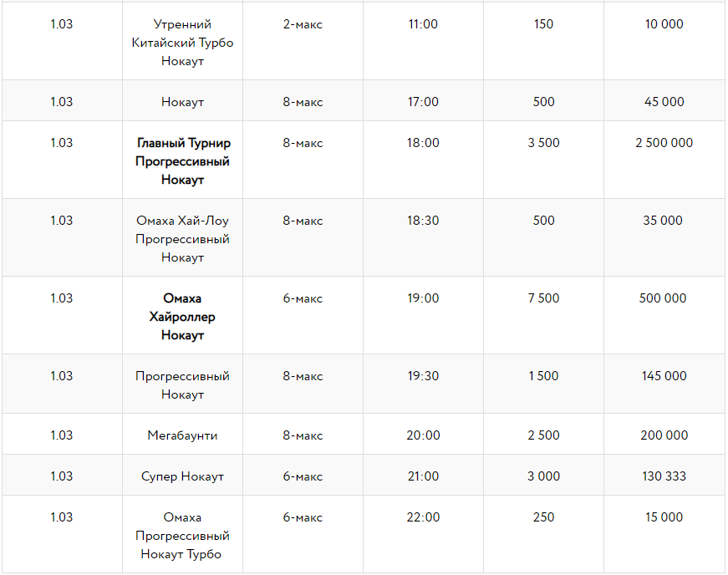Select the 130 333 guarantee value
This screenshot has width=728, height=575.
(664, 476)
